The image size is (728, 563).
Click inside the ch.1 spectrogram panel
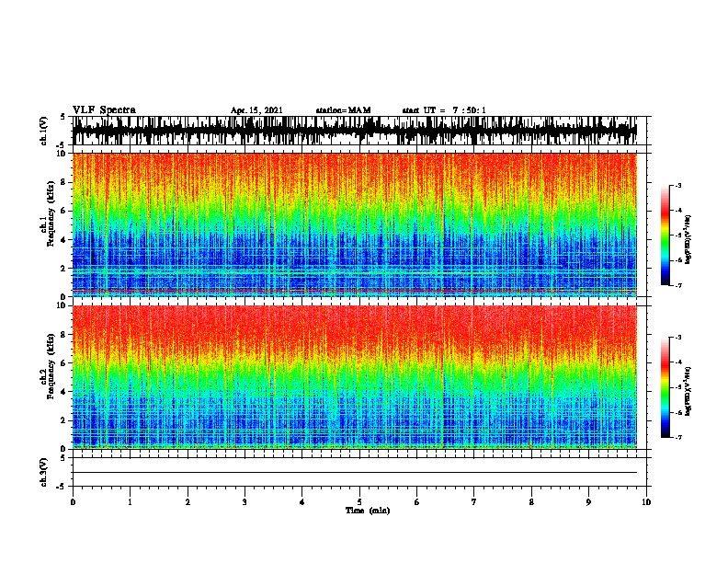355,224
